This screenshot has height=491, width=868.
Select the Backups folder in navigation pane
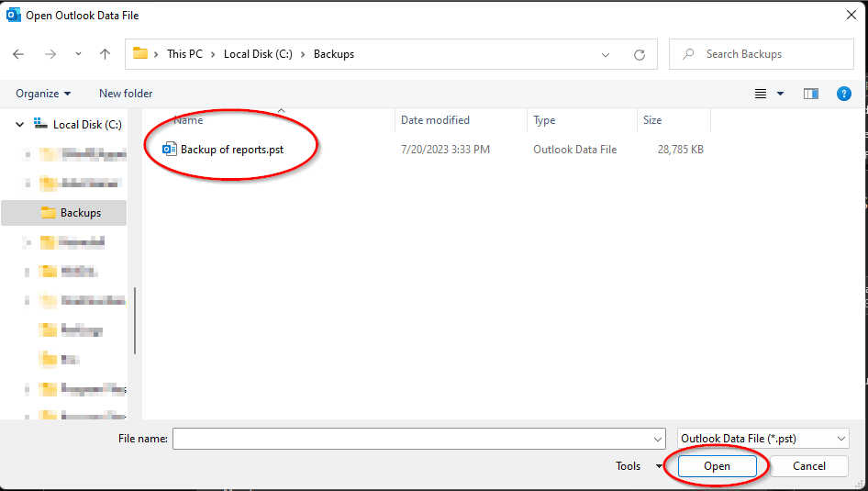pos(64,213)
